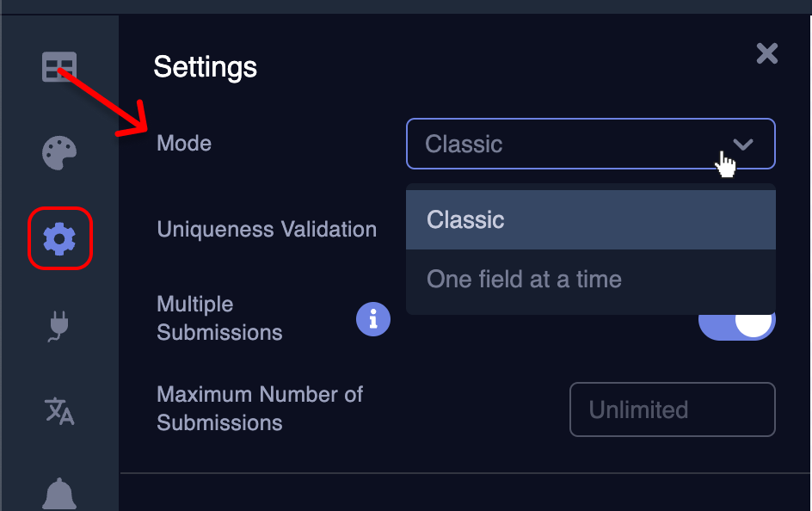Open the form layout builder icon
Viewport: 812px width, 511px height.
pos(59,67)
